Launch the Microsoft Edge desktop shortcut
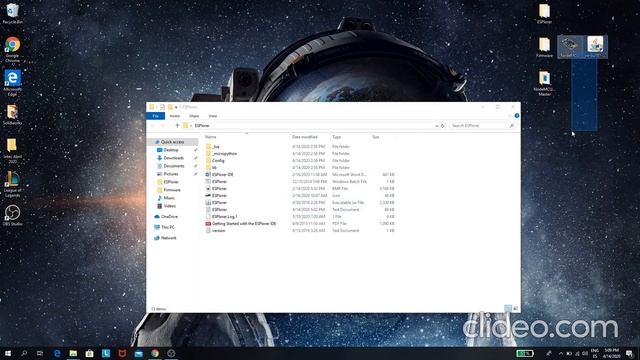Viewport: 640px width, 360px height. 12,83
